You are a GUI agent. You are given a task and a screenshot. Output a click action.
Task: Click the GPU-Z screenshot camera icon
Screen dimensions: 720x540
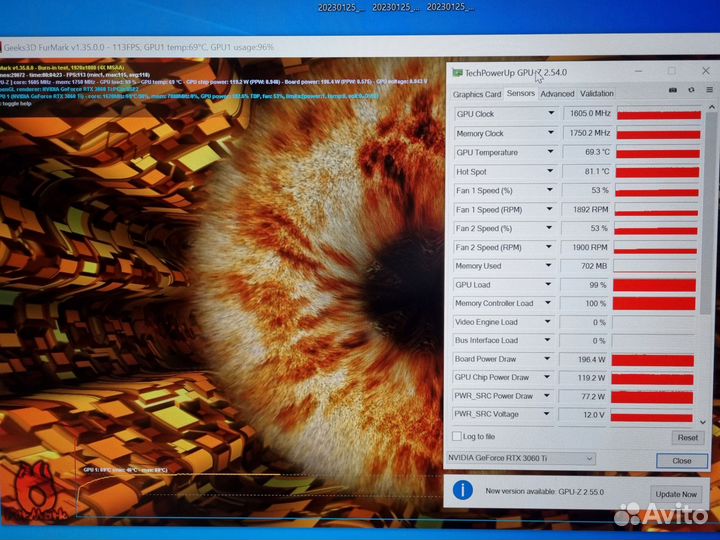coord(673,90)
